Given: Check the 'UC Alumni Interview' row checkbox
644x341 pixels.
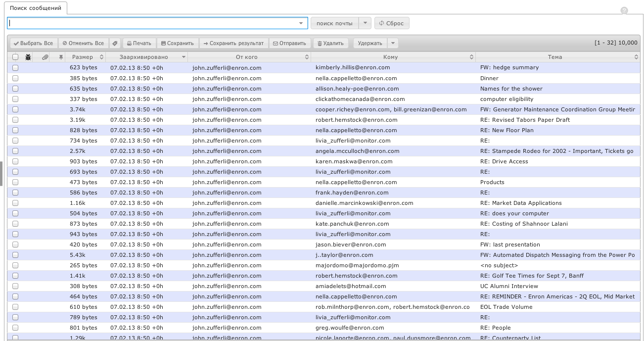Looking at the screenshot, I should point(15,286).
